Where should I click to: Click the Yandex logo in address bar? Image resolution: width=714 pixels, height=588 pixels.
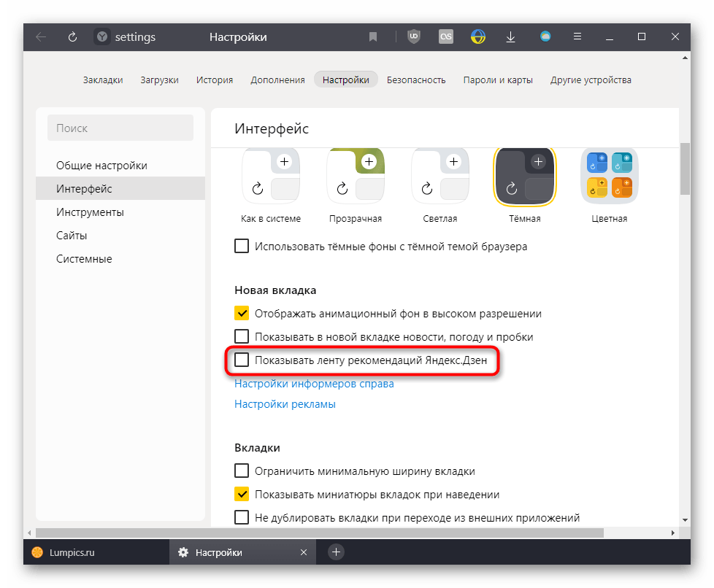tap(102, 37)
